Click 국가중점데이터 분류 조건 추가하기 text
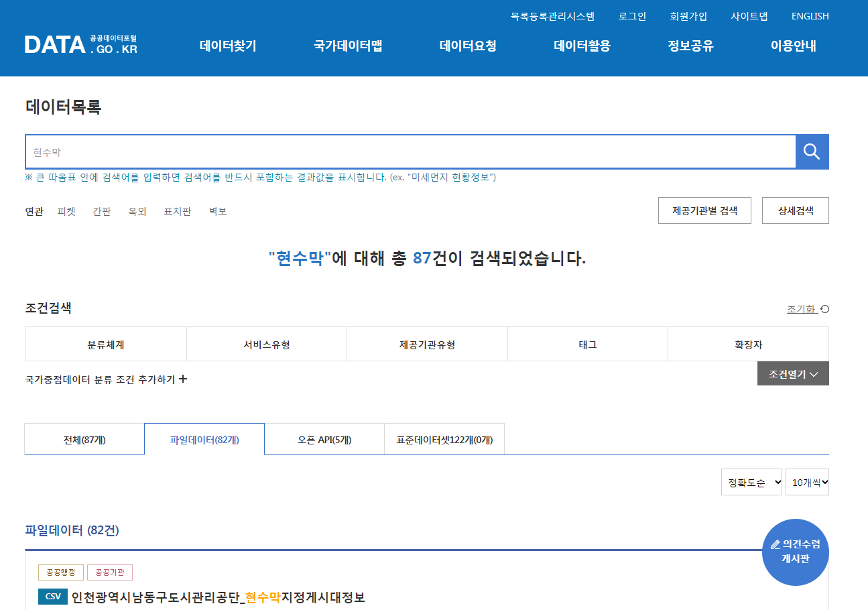This screenshot has width=868, height=610. (100, 379)
